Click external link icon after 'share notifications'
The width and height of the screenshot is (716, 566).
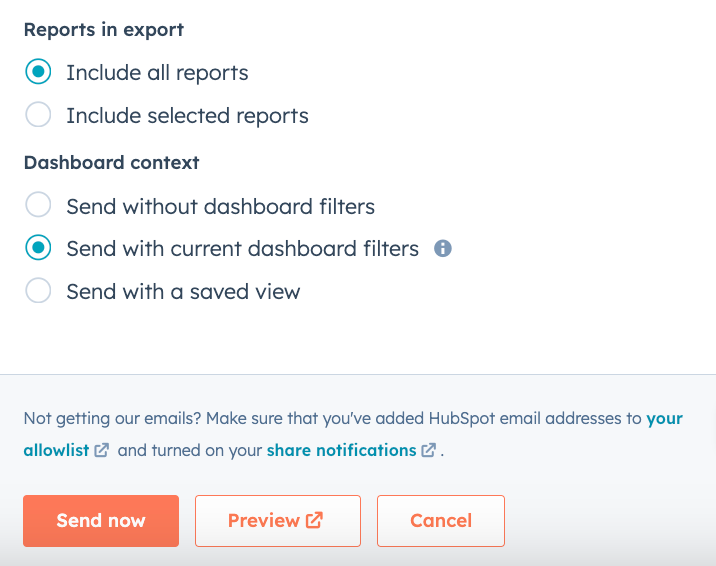(x=429, y=451)
